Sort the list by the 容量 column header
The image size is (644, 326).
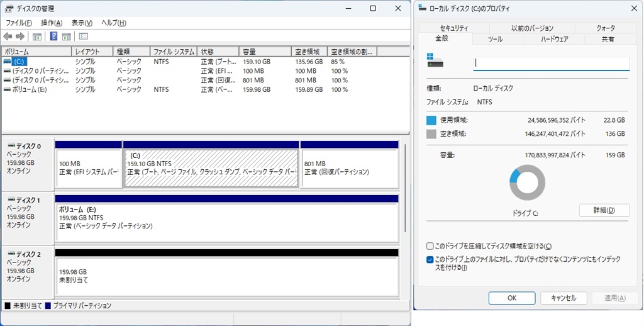point(265,52)
